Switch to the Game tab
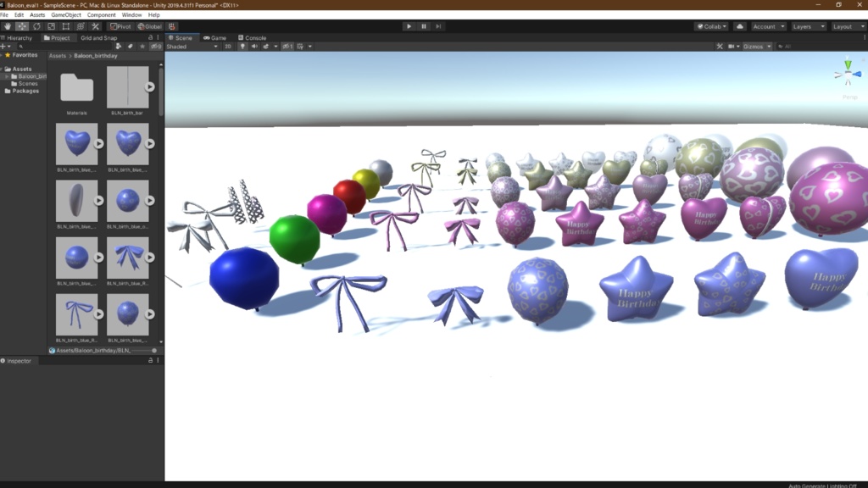Viewport: 868px width, 488px height. pos(215,37)
